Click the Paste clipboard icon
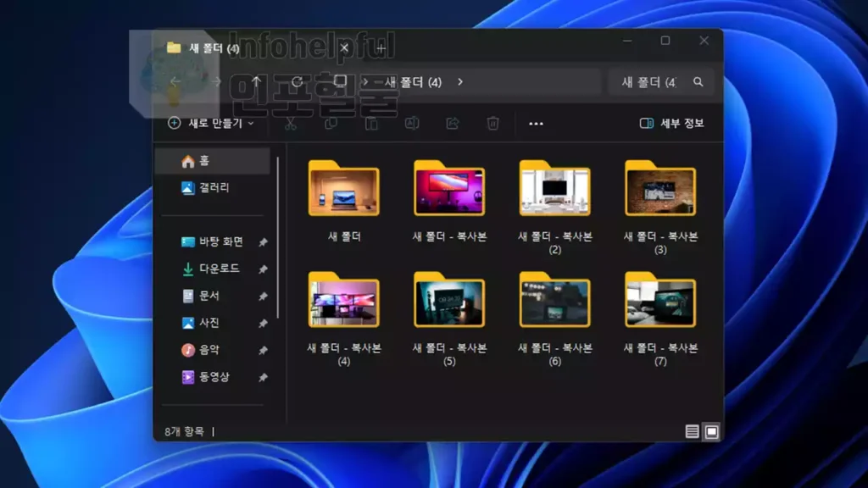868x488 pixels. (x=371, y=124)
